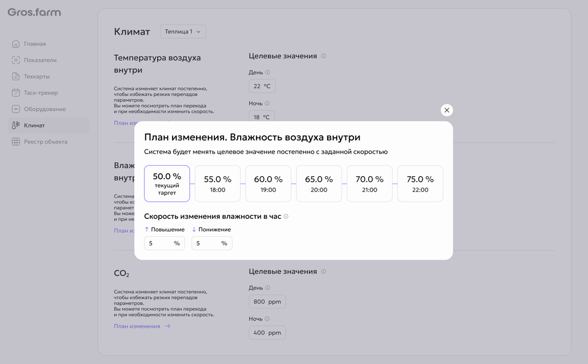Click the Понижение rate input field

(x=212, y=243)
